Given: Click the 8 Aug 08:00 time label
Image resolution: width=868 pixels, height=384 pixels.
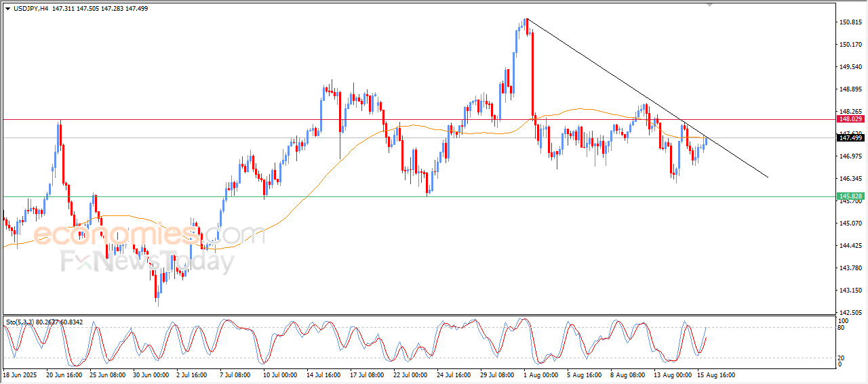Looking at the screenshot, I should point(627,375).
